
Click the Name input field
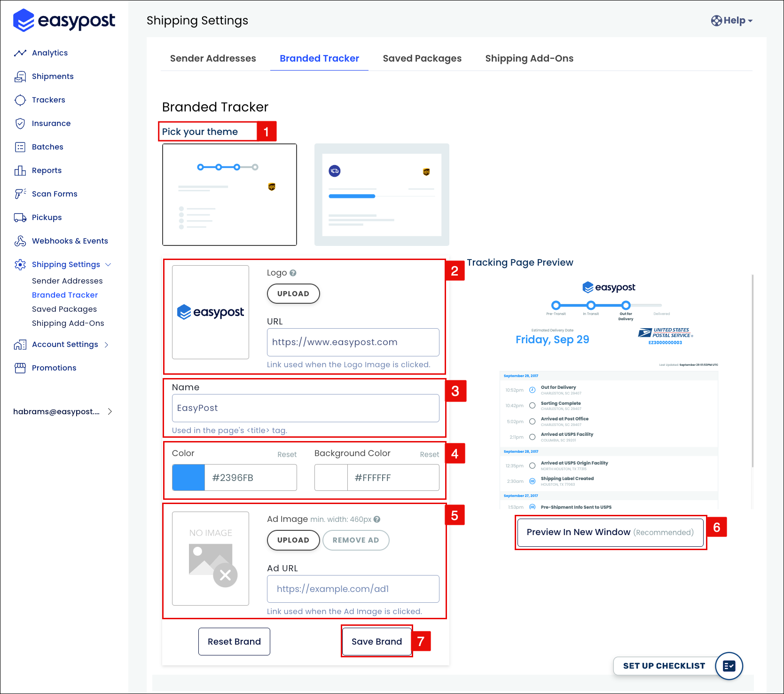tap(306, 408)
